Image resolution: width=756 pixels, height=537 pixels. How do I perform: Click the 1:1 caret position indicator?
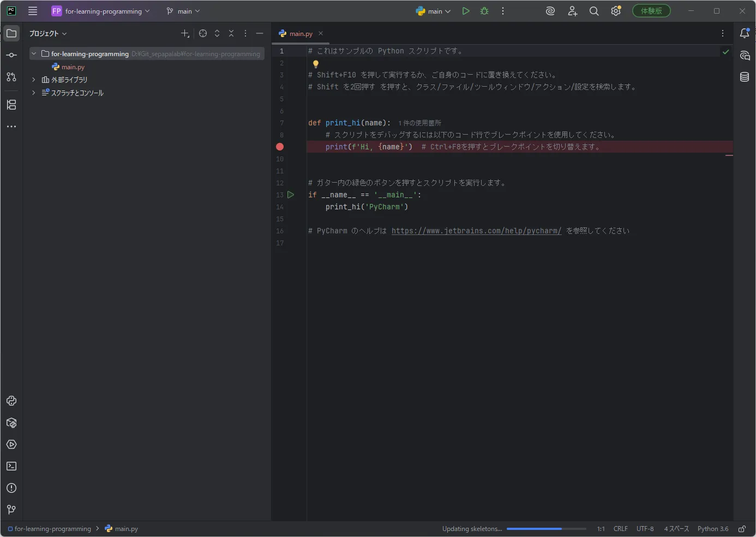point(601,529)
